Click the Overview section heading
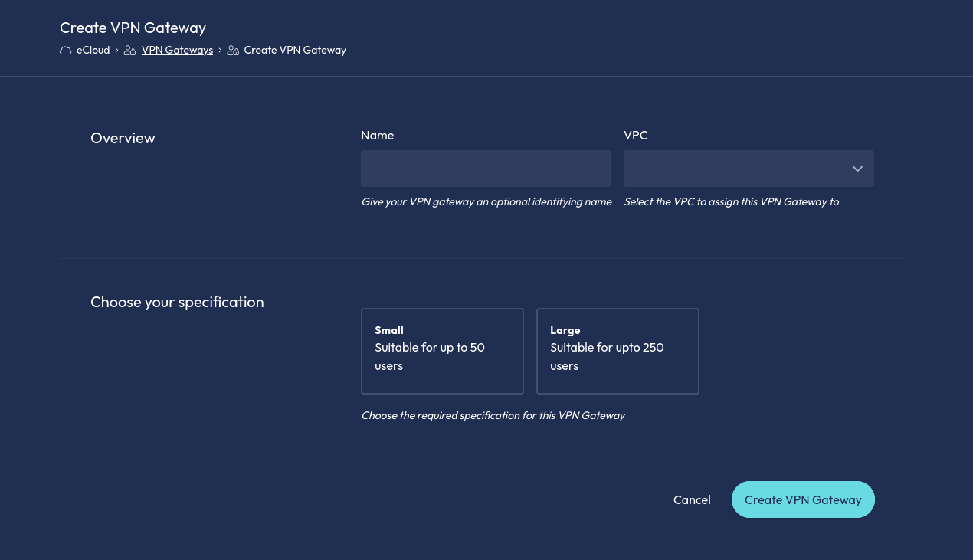This screenshot has height=560, width=973. (123, 138)
